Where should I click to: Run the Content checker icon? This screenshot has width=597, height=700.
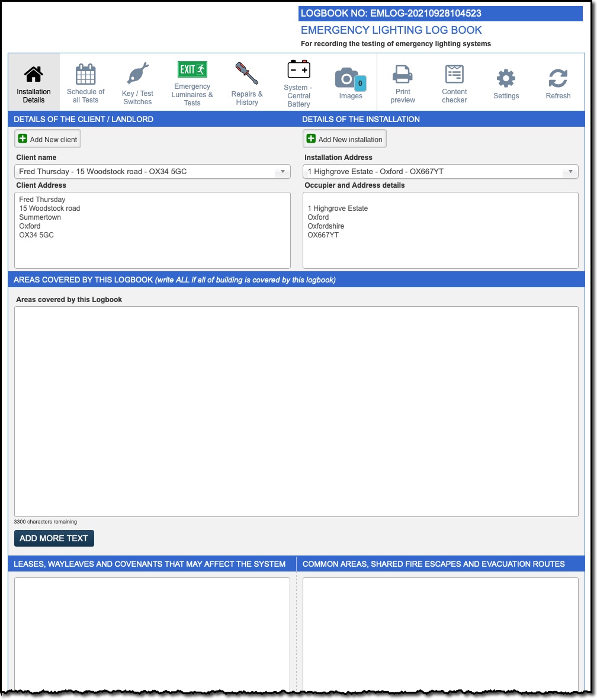coord(454,74)
